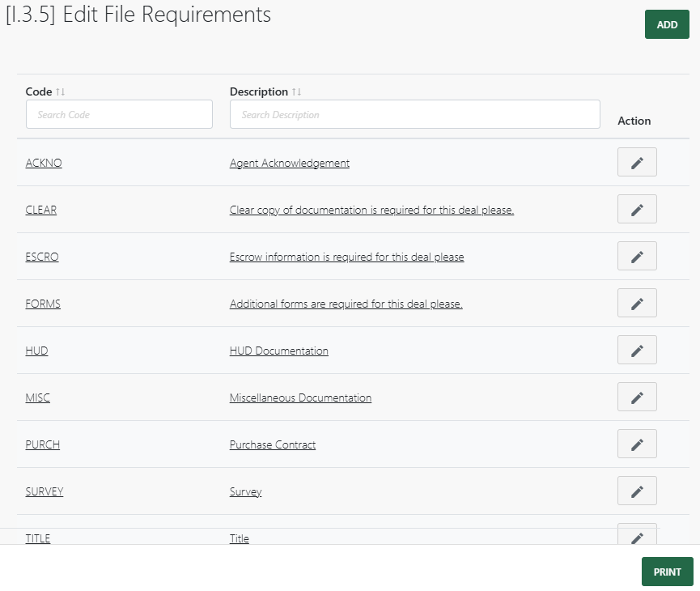The height and width of the screenshot is (591, 700).
Task: Edit the ESCRO file requirement
Action: (637, 256)
